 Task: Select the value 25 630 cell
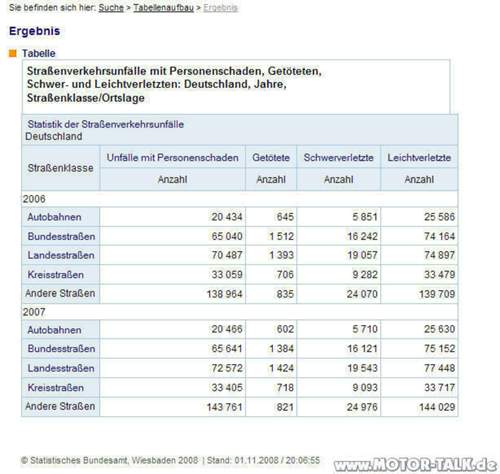pos(419,329)
